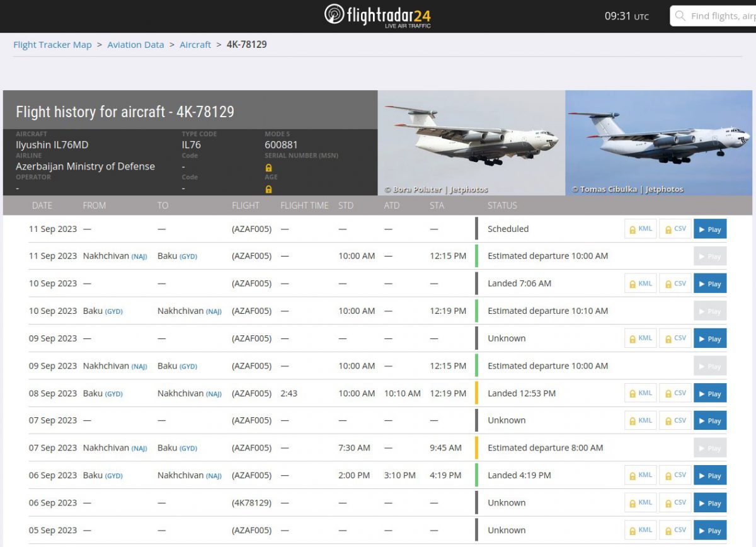Screen dimensions: 756x547
Task: Download KML for 11 Sep scheduled flight
Action: point(640,229)
